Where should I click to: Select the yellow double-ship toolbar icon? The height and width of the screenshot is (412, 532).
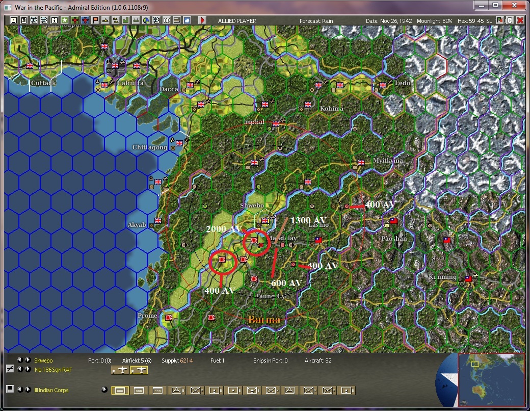point(115,20)
